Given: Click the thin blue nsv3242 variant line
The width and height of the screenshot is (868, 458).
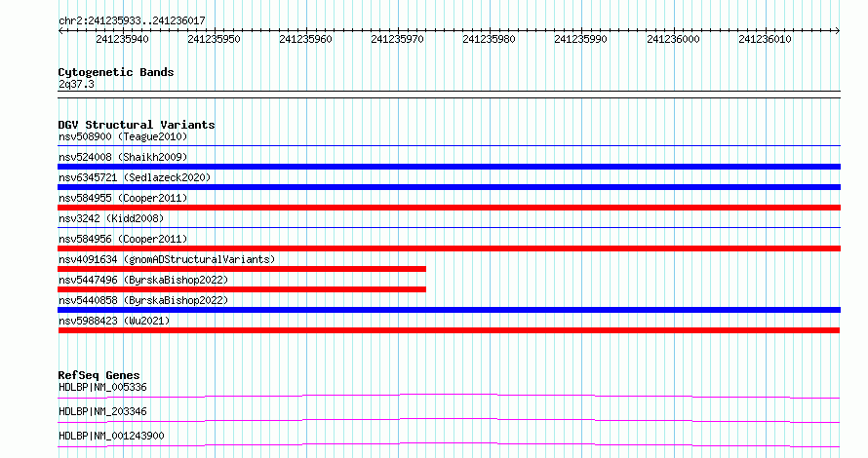Looking at the screenshot, I should coord(449,228).
